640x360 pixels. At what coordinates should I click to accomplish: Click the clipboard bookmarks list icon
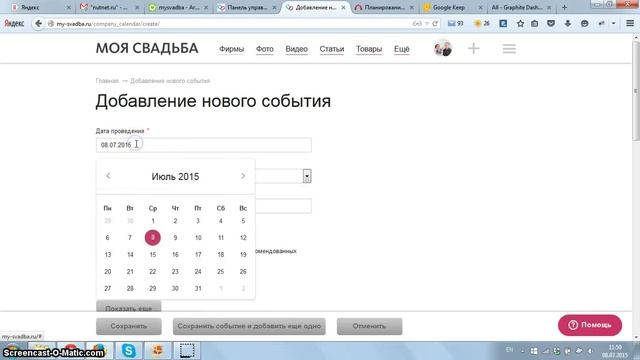pos(535,24)
